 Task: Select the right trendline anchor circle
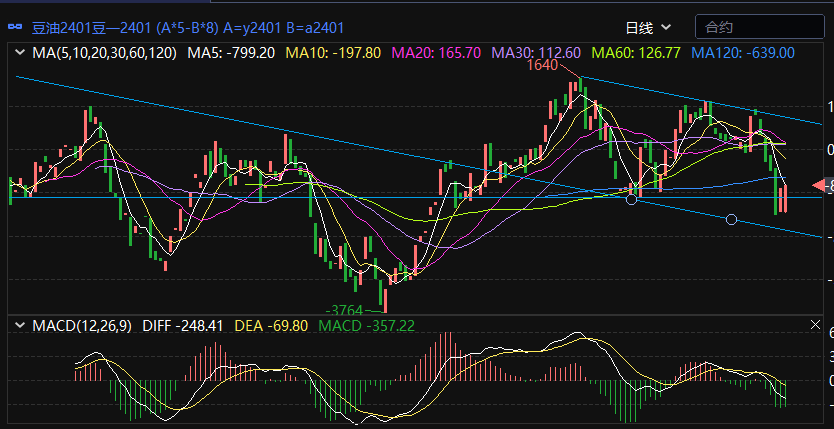tap(731, 219)
